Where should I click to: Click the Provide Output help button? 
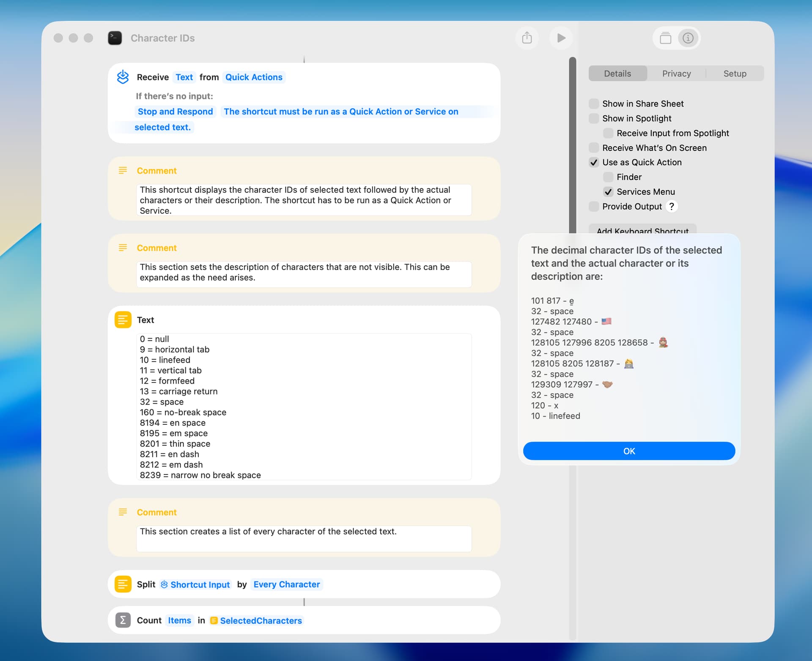coord(671,206)
